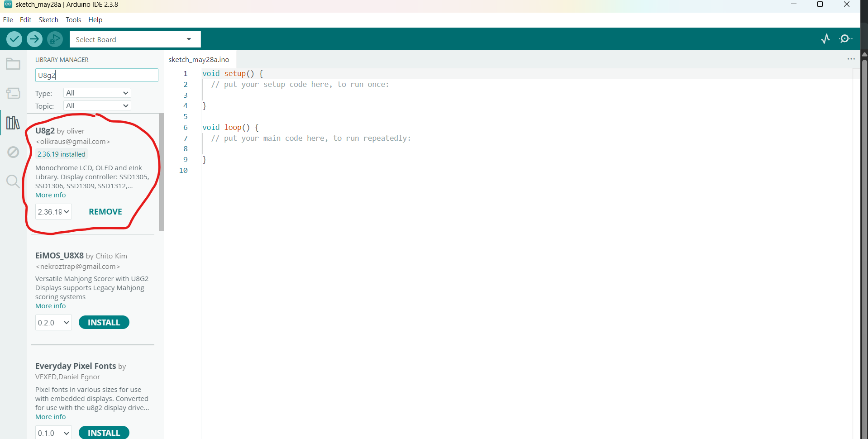Click the setup code comment on line 2
868x439 pixels.
(x=300, y=84)
